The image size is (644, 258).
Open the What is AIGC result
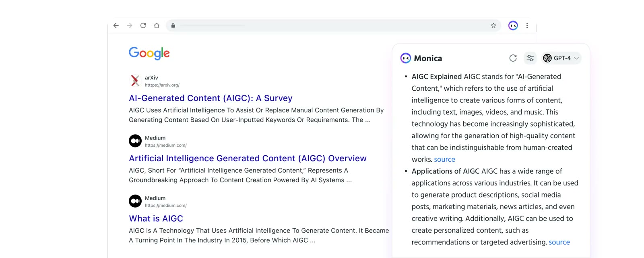point(156,218)
